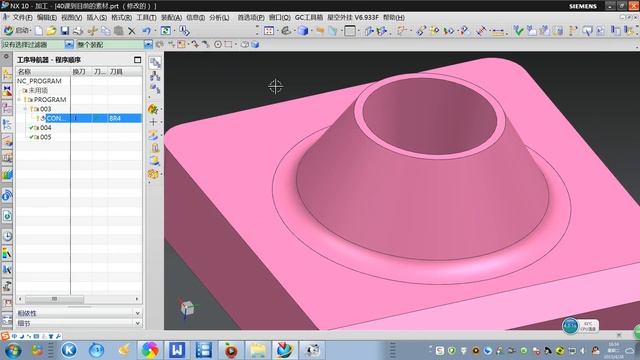Select NC_PROGRAM tree root

click(x=39, y=81)
